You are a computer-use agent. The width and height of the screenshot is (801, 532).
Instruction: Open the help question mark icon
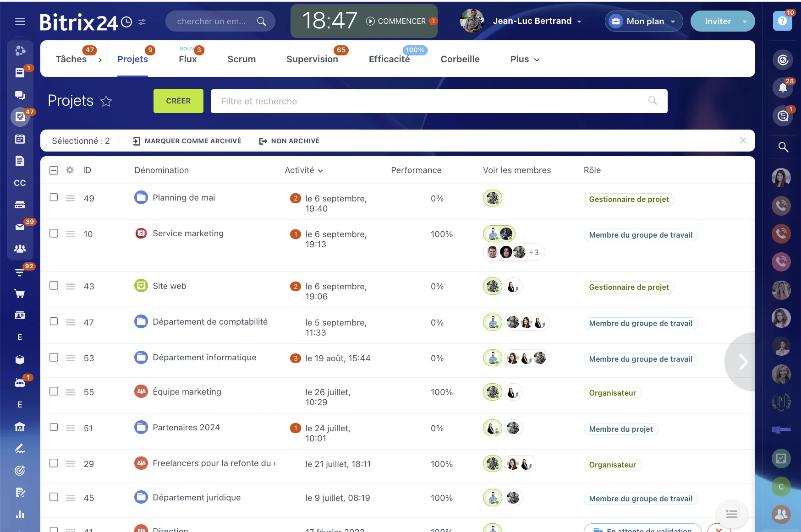782,21
